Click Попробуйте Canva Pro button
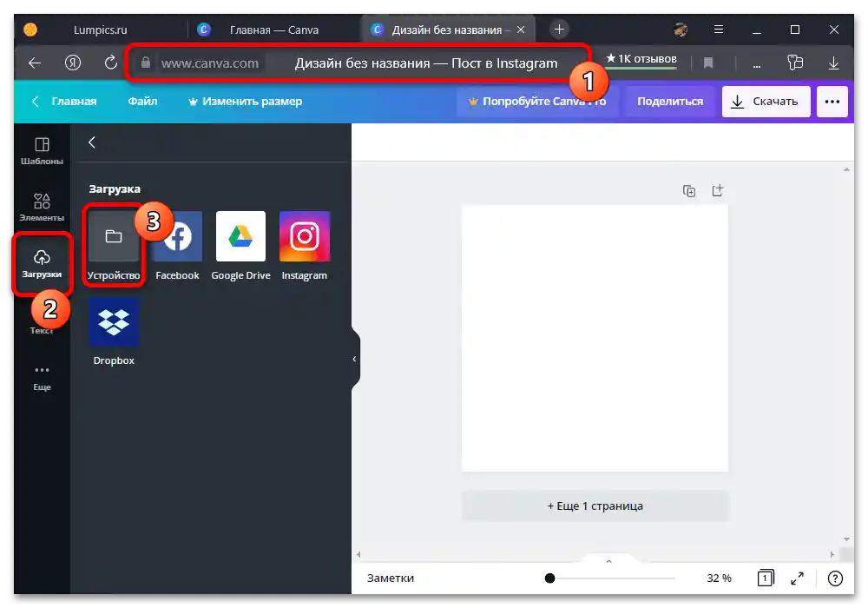 click(537, 102)
